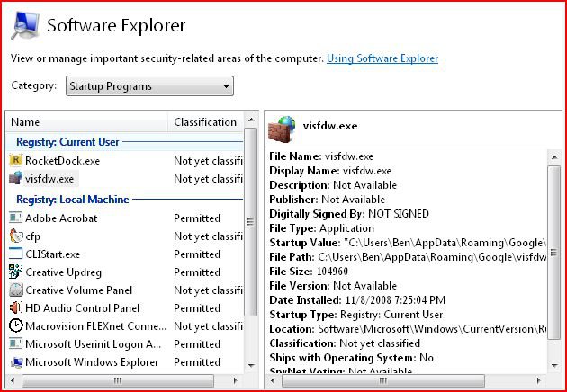Image resolution: width=567 pixels, height=392 pixels.
Task: Click the details pane horizontal scrollbar thumb
Action: (x=382, y=380)
